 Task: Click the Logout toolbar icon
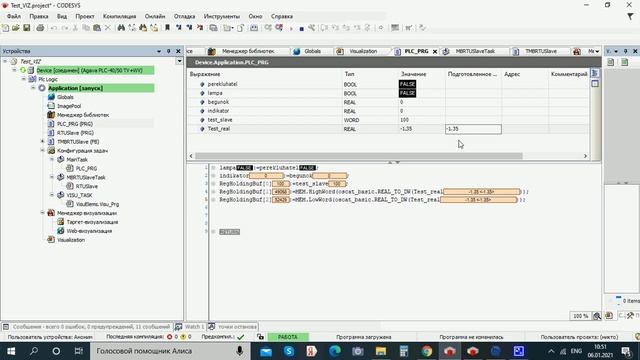tap(279, 28)
